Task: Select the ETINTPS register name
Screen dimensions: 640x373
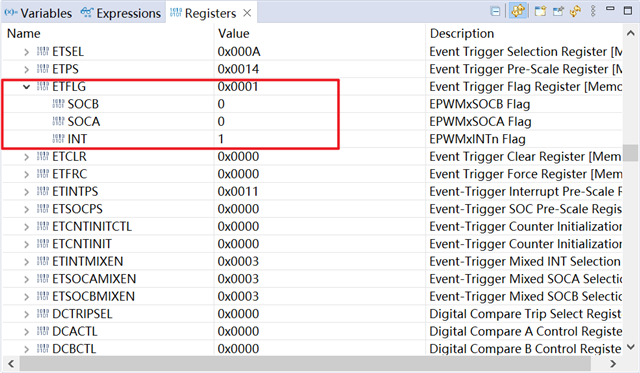Action: coord(75,191)
